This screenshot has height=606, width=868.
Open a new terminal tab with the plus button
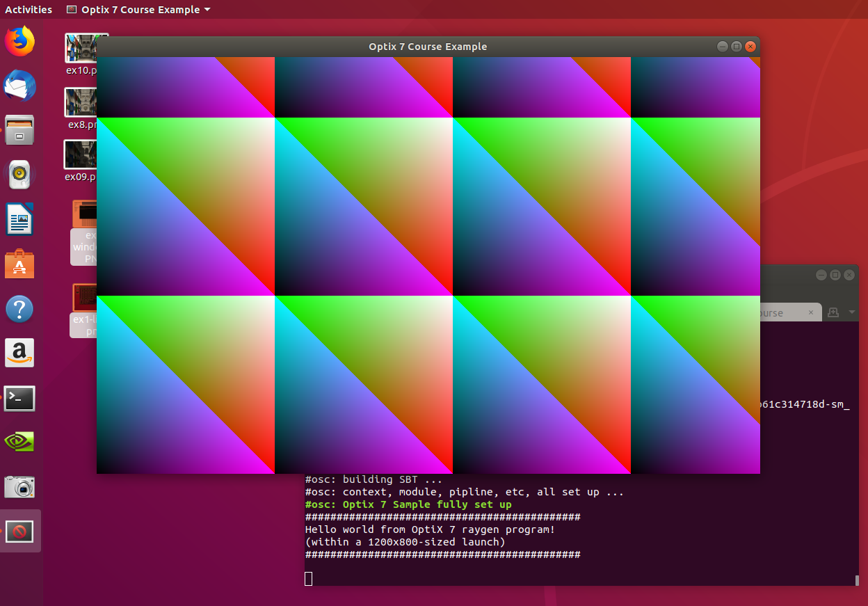(x=833, y=312)
